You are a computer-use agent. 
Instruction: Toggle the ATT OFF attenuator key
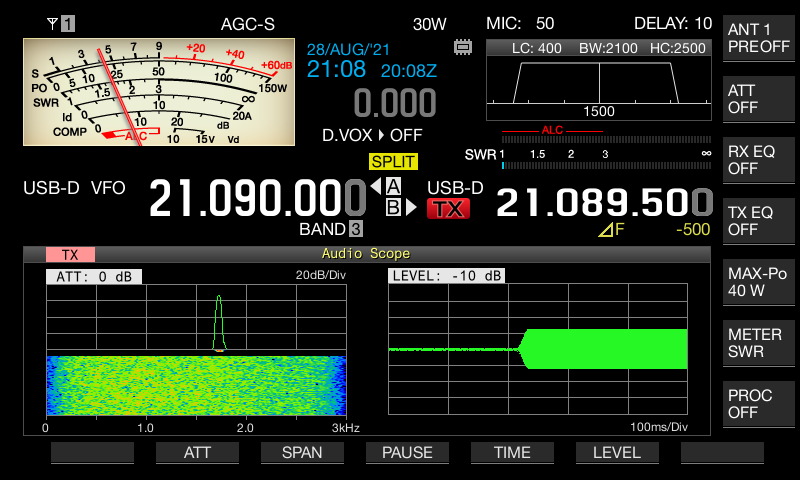pyautogui.click(x=759, y=99)
